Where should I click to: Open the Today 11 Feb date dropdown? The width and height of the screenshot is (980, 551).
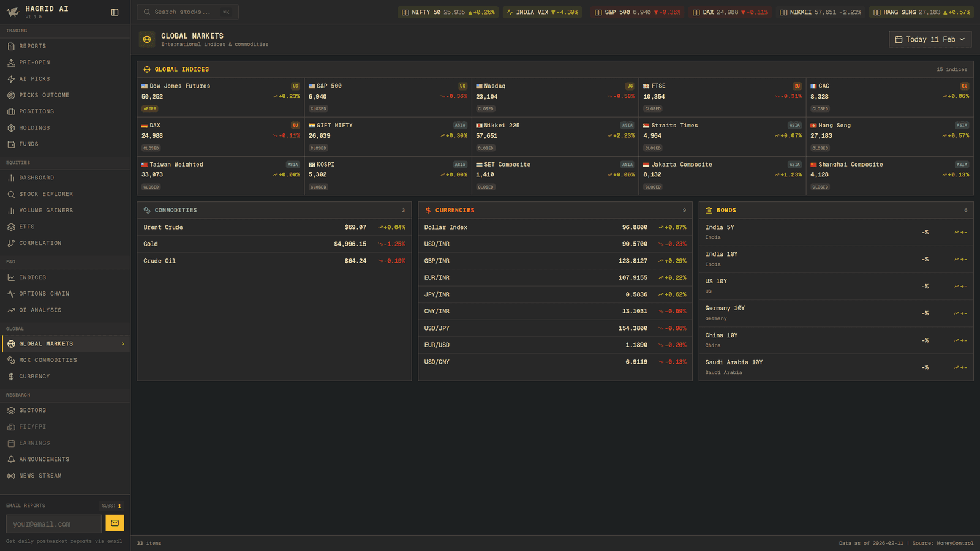coord(930,39)
